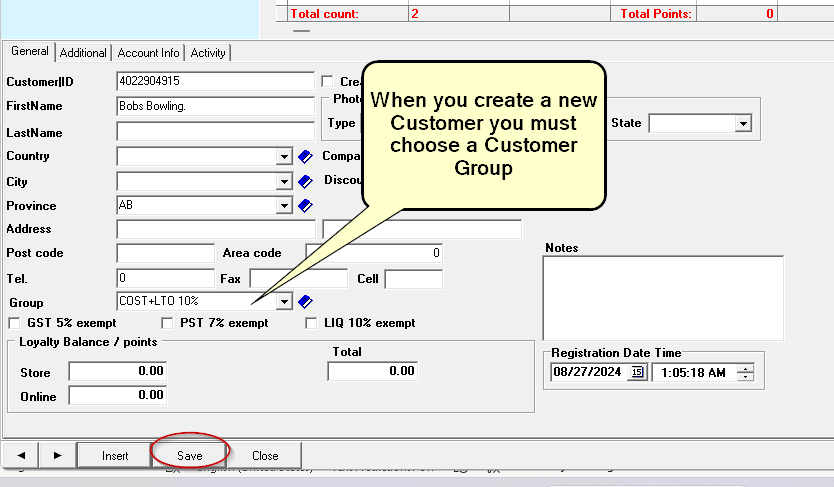Click the Online loyalty balance field
This screenshot has width=834, height=487.
[118, 395]
